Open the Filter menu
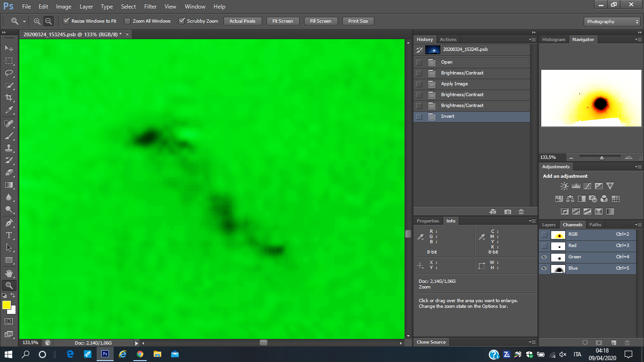 (x=150, y=7)
